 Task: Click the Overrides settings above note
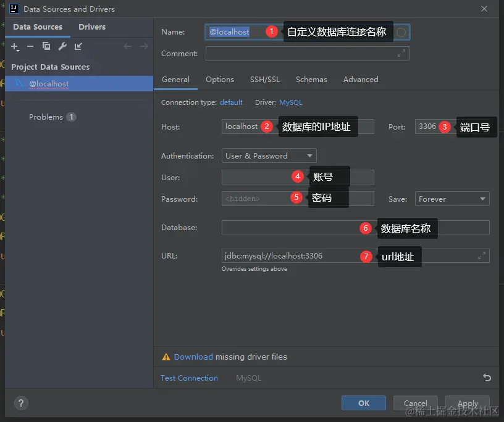click(254, 269)
